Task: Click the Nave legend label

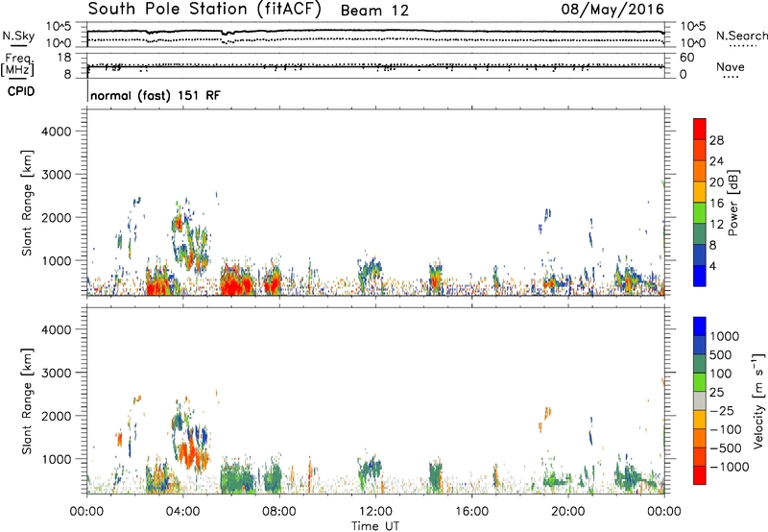Action: click(731, 66)
